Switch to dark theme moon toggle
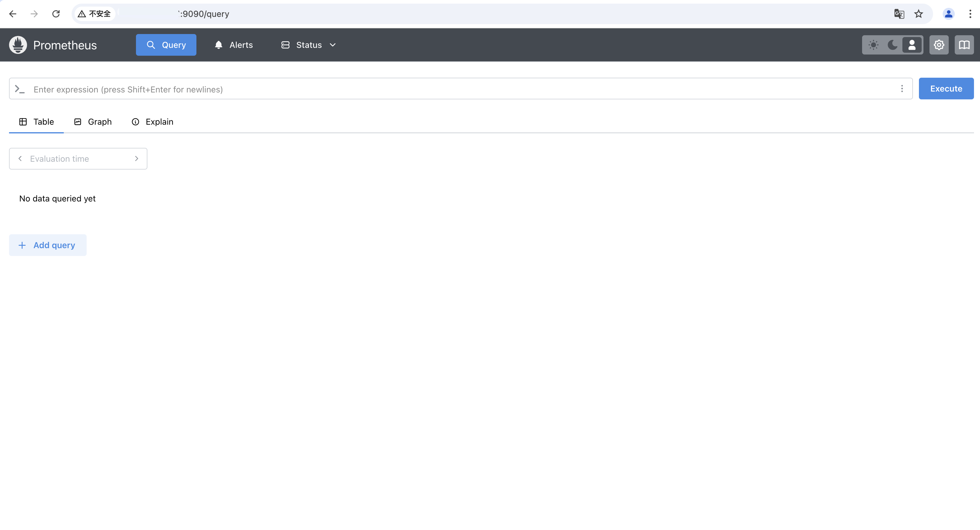The height and width of the screenshot is (530, 980). (x=892, y=45)
